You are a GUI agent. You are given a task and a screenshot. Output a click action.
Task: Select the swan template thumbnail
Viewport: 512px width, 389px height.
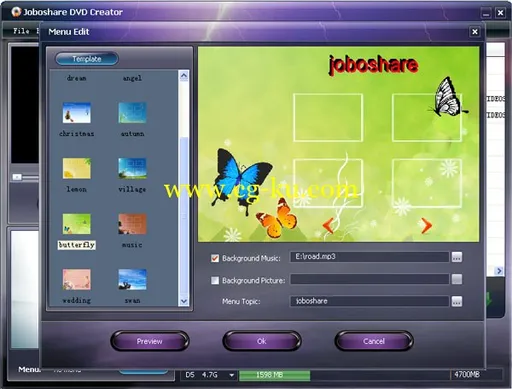132,279
